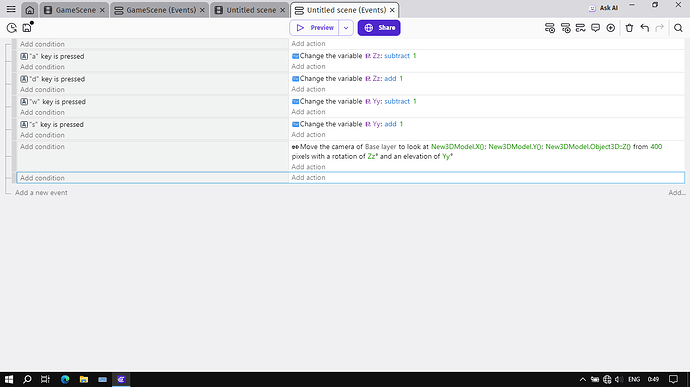690x387 pixels.
Task: Edit the "a" key is pressed condition
Action: [x=52, y=56]
